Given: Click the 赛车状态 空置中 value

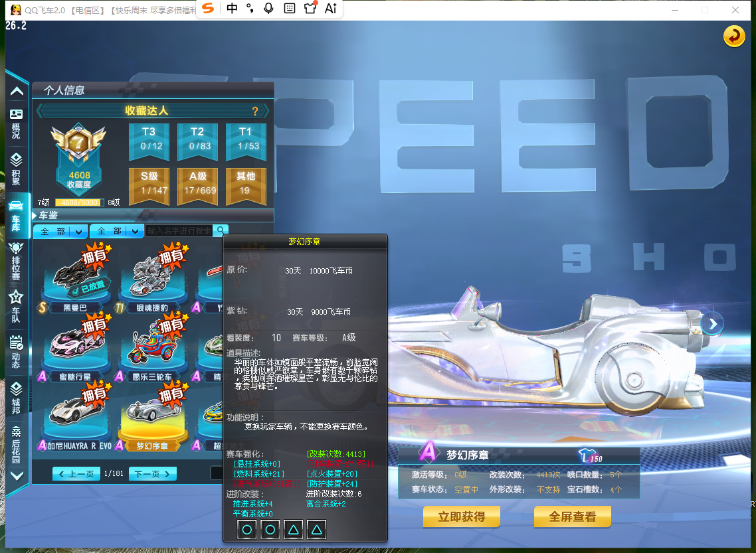Looking at the screenshot, I should [x=466, y=490].
